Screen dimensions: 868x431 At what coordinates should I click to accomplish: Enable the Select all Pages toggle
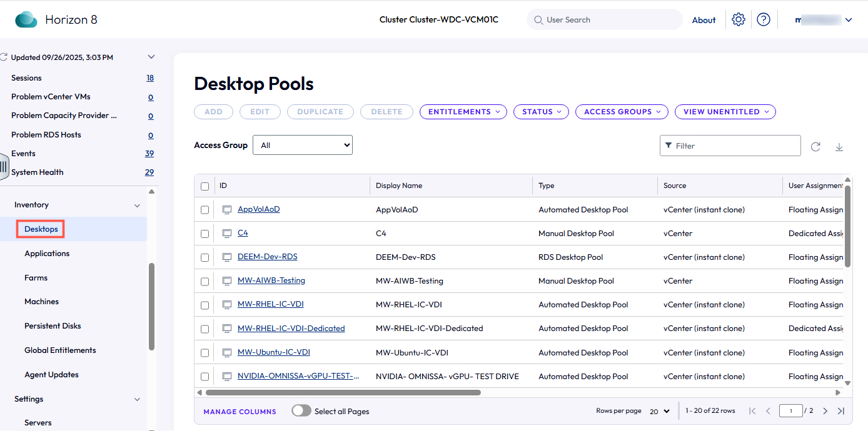pos(301,411)
